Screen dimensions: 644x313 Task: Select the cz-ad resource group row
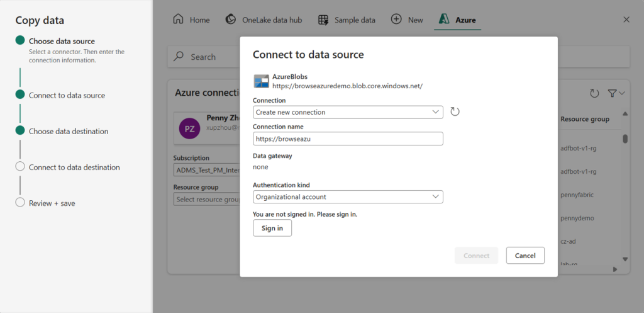(568, 241)
